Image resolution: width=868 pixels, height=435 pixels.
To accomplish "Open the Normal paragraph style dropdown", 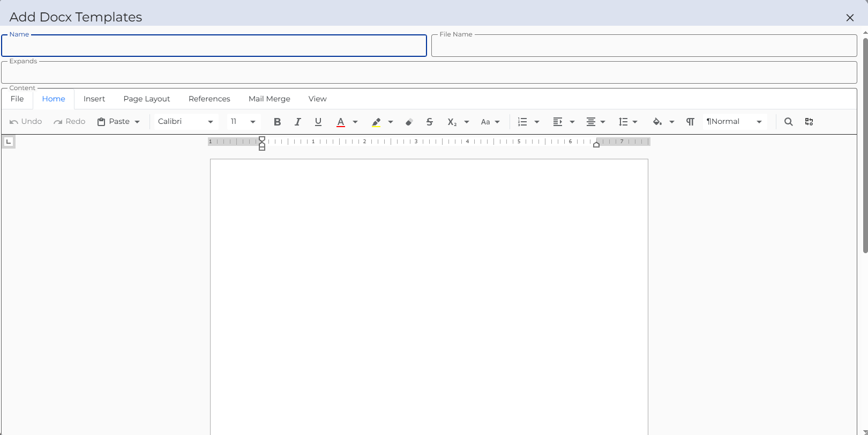I will tap(759, 122).
